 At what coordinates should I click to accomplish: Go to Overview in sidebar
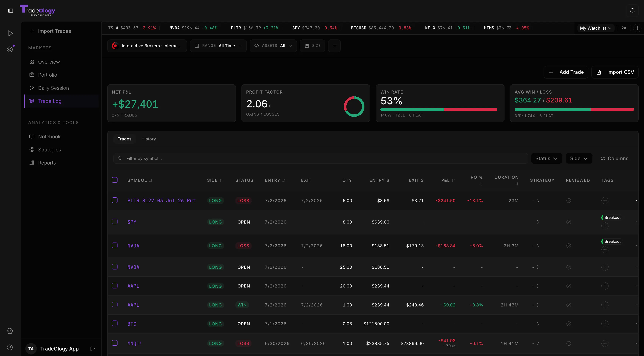point(61,62)
